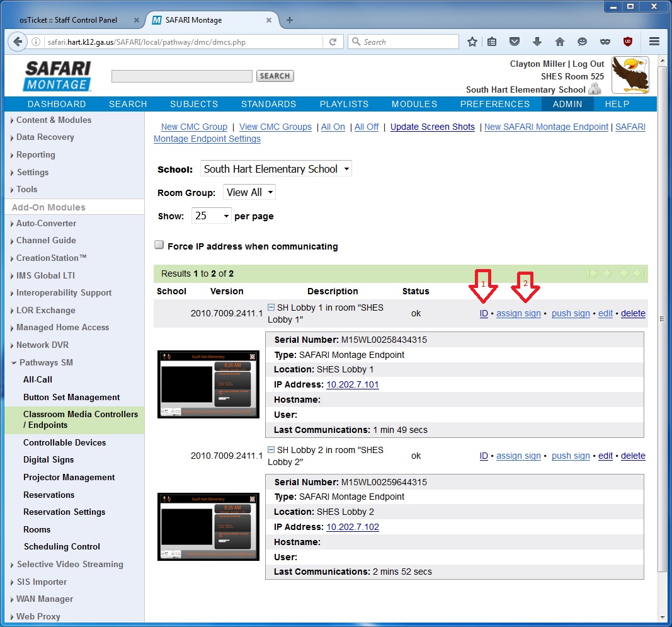Image resolution: width=672 pixels, height=627 pixels.
Task: Enable Force IP address when communicating
Action: [x=159, y=246]
